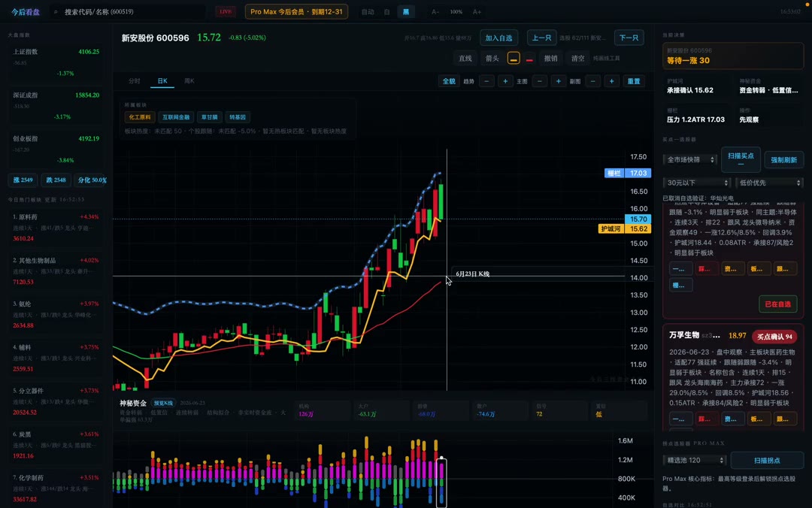Viewport: 812px width, 508px height.
Task: Switch theme to 白 light mode
Action: tap(387, 12)
